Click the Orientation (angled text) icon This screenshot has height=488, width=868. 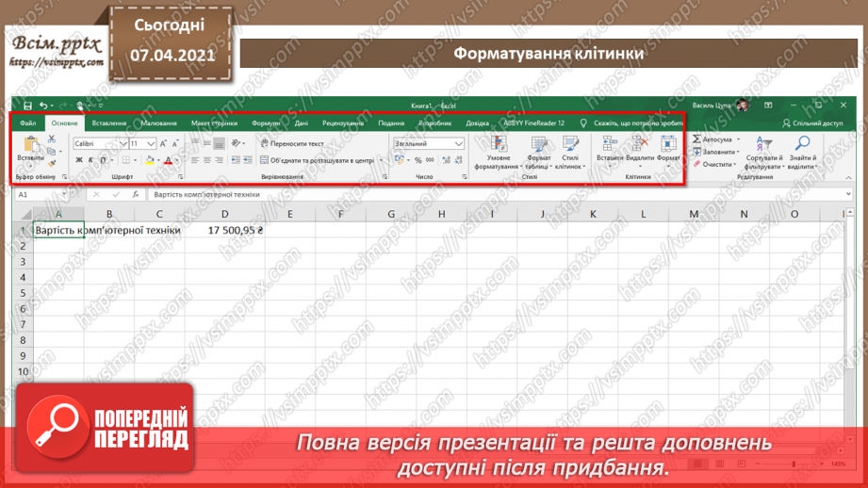(x=236, y=143)
